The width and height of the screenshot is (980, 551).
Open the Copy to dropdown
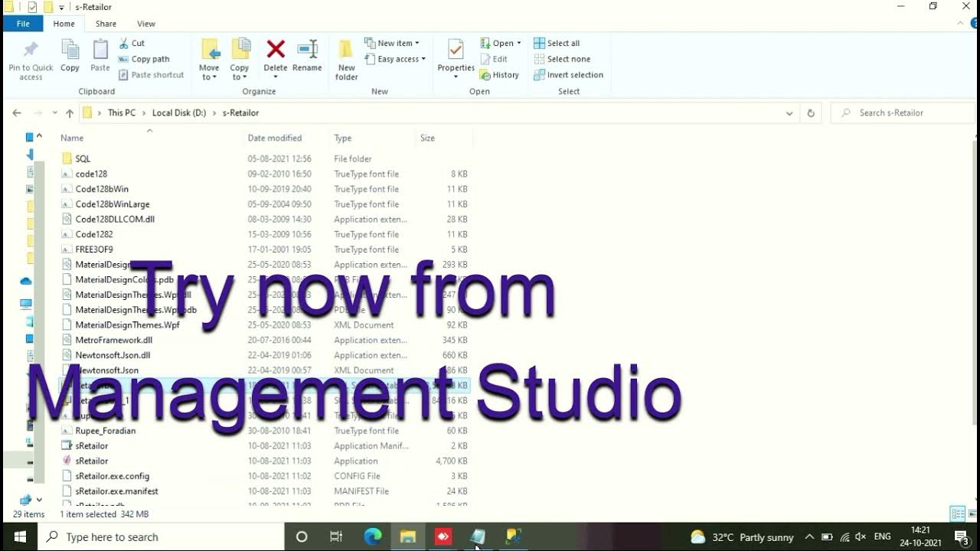coord(240,73)
